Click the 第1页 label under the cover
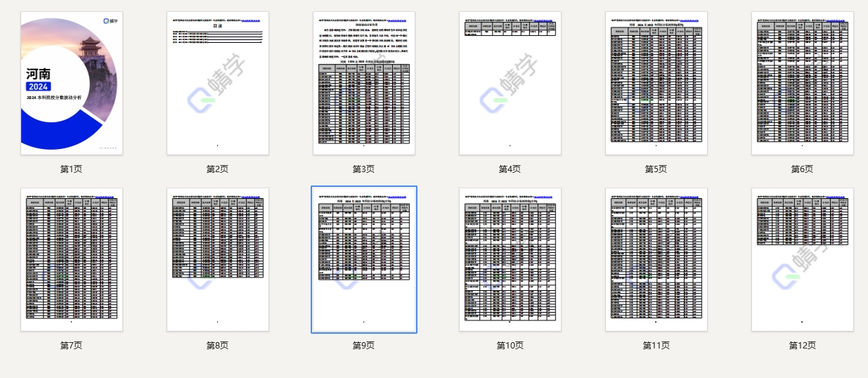 coord(71,169)
